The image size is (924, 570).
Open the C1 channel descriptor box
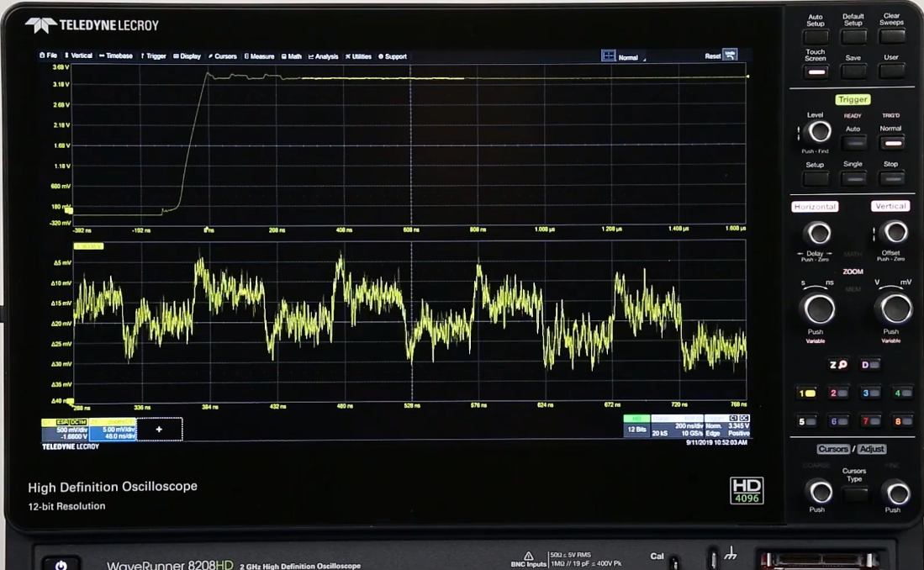click(65, 429)
